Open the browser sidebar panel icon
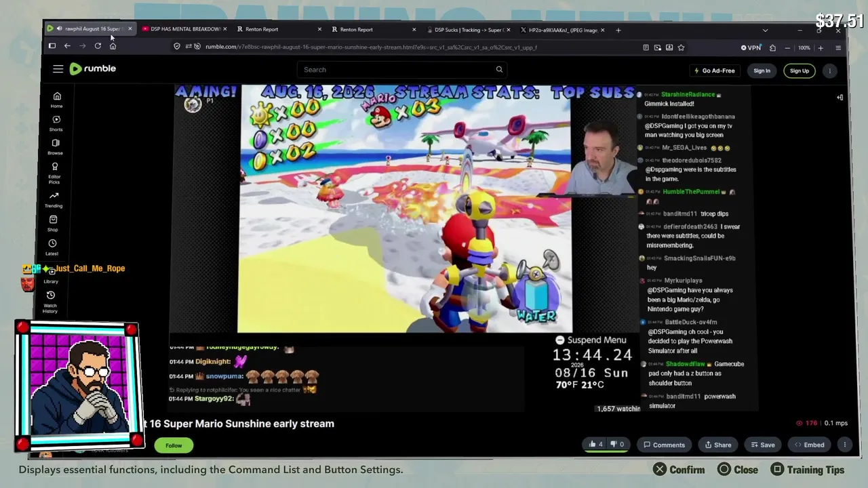 pos(52,45)
